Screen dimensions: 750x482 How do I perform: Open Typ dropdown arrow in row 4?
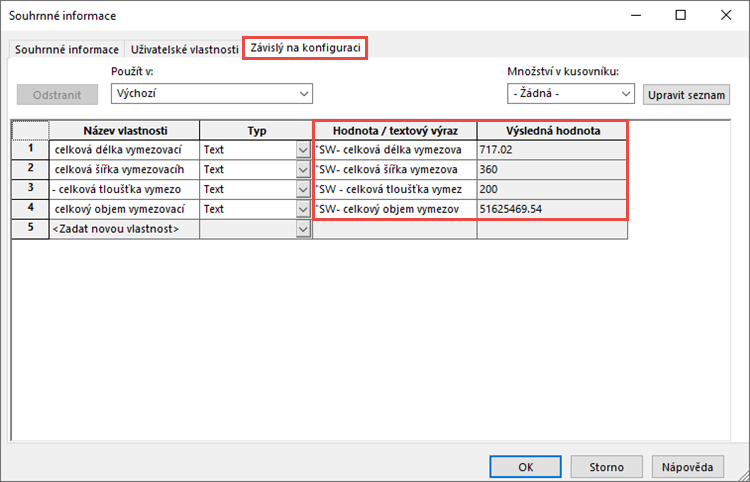click(x=304, y=210)
